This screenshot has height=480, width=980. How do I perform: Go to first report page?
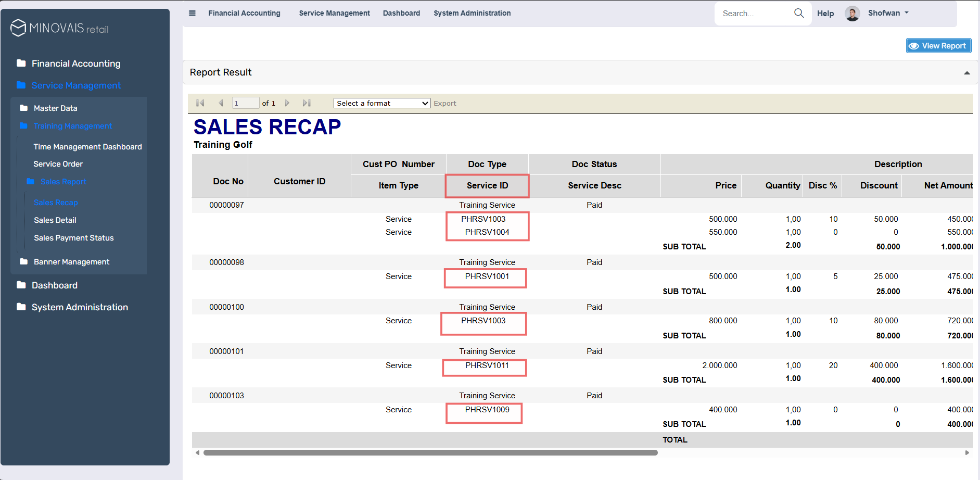coord(200,103)
